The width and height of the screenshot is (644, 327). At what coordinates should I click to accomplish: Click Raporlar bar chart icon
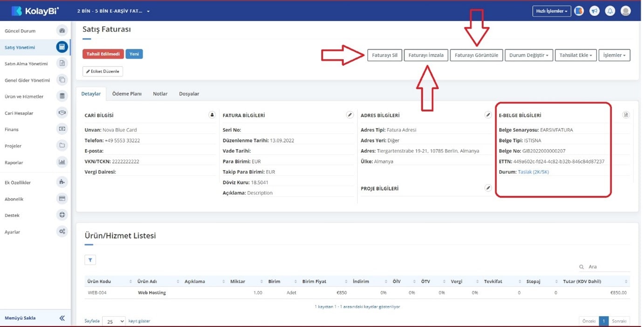62,162
